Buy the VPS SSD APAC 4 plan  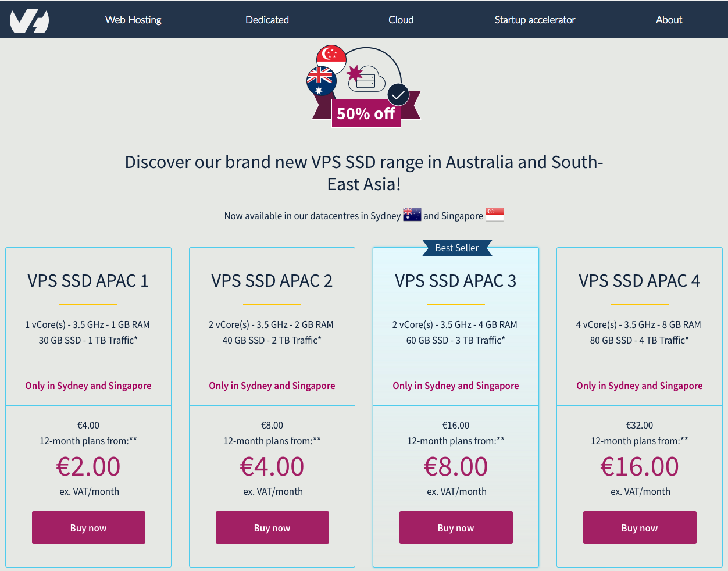coord(640,527)
